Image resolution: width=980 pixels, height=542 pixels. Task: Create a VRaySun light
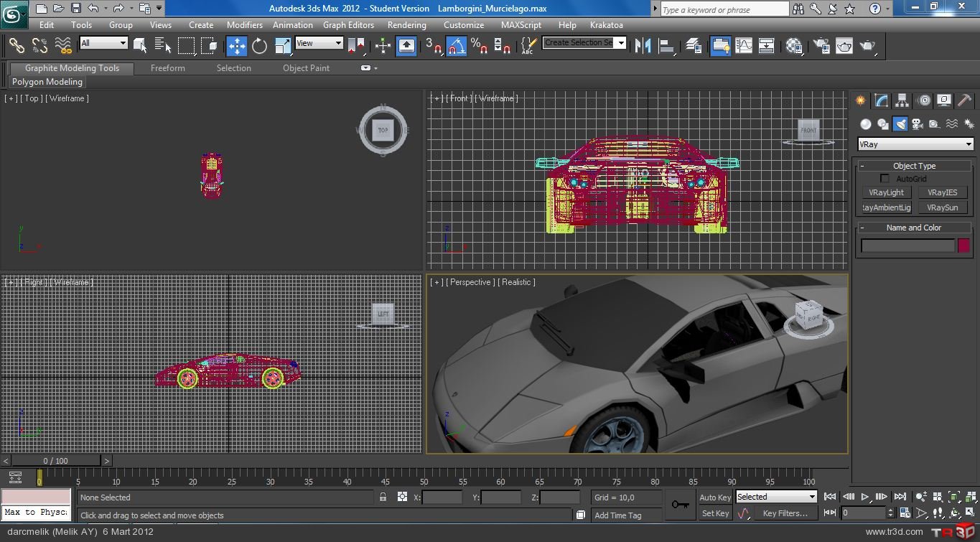click(x=942, y=207)
